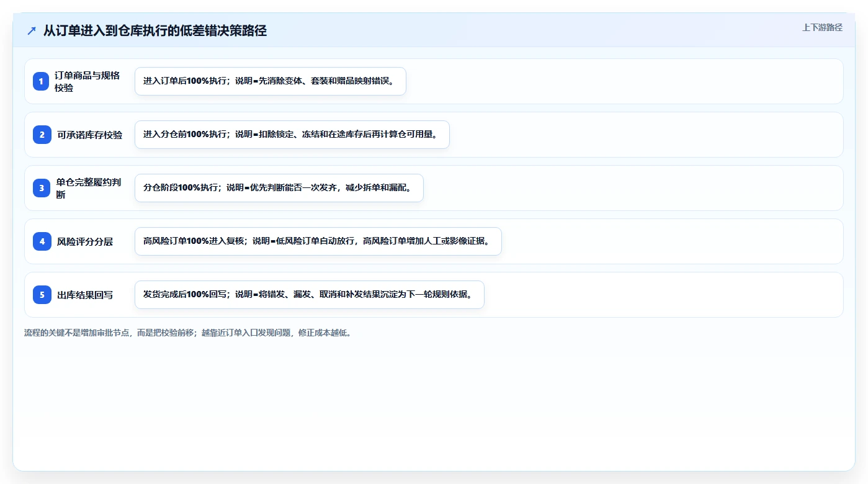
Task: Open the note 分仓阶段100%执行
Action: tap(279, 188)
